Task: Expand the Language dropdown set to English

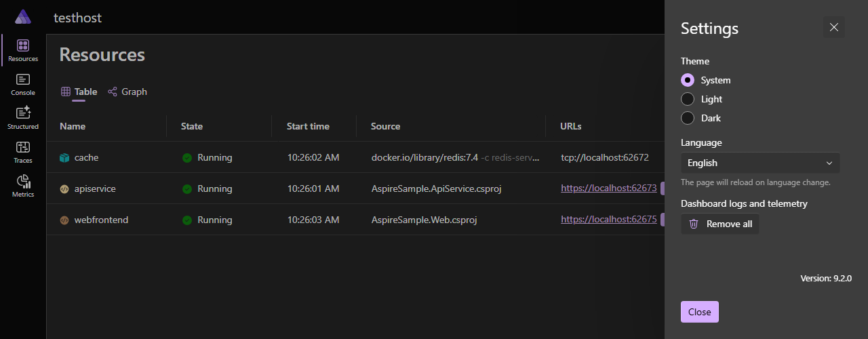Action: click(760, 163)
